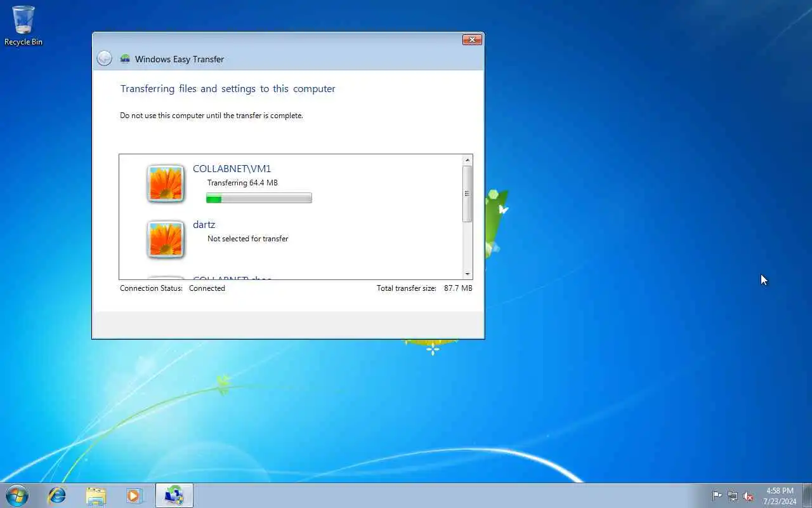Click the Show desktop button
The height and width of the screenshot is (508, 812).
808,495
